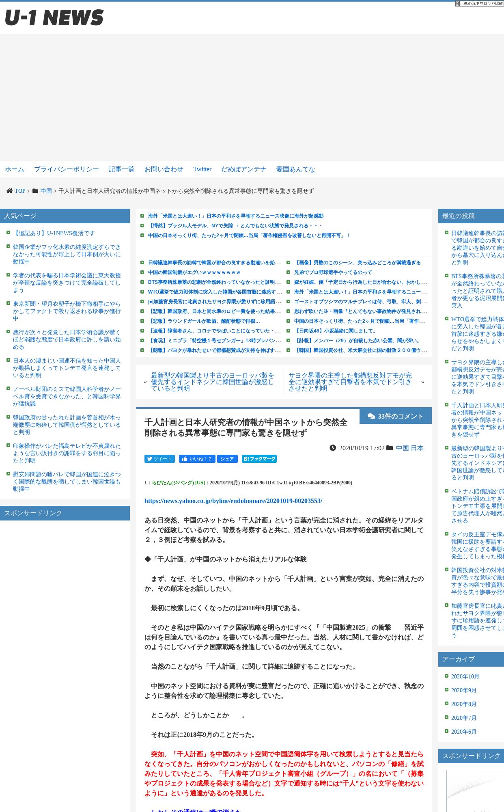
Task: Open だめぽアンテナ menu item
Action: (243, 169)
